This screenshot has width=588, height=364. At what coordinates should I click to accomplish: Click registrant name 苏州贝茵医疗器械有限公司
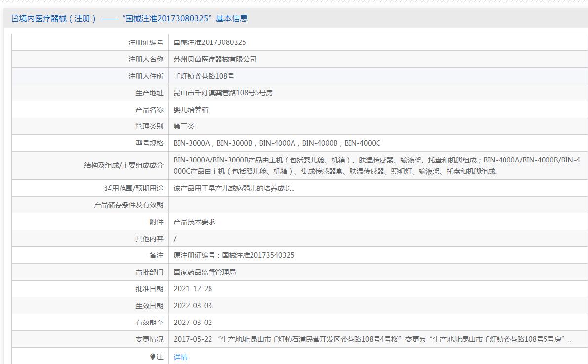215,59
